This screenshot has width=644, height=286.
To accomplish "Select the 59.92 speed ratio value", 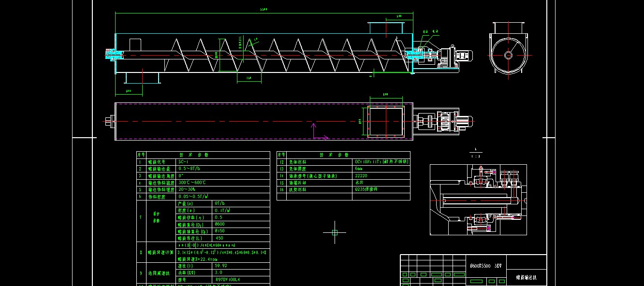I will tap(221, 266).
